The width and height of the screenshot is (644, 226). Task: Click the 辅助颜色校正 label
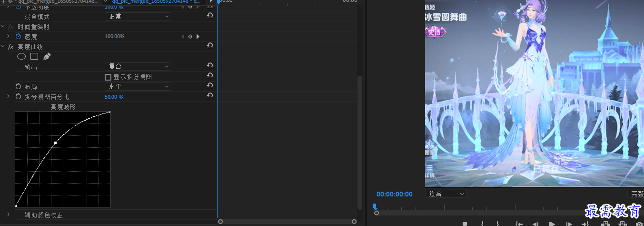pyautogui.click(x=43, y=216)
